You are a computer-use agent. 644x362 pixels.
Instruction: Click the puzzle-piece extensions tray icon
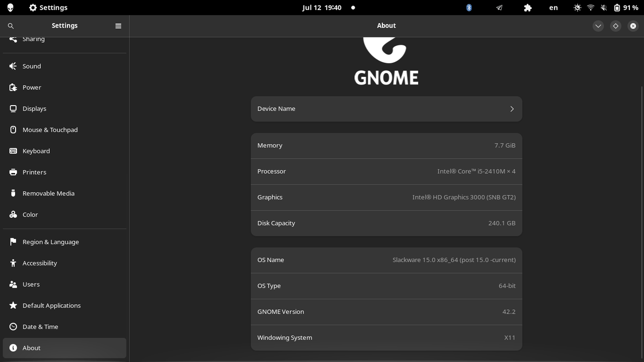point(528,8)
